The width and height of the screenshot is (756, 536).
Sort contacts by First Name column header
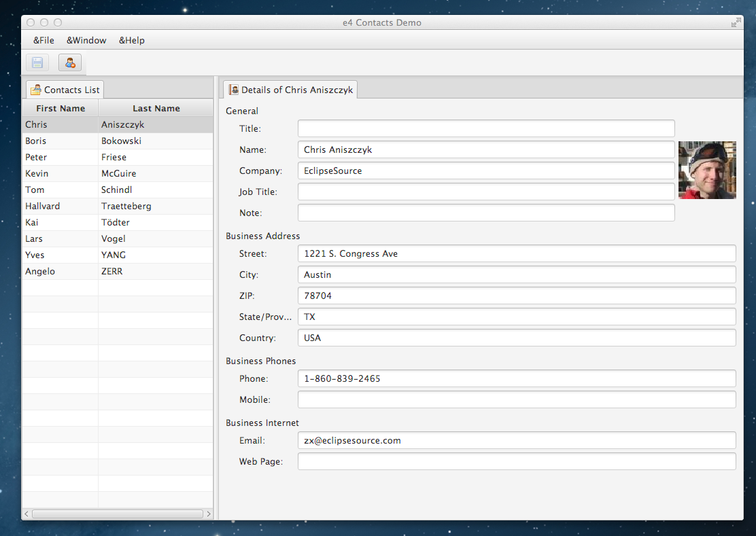pos(61,109)
